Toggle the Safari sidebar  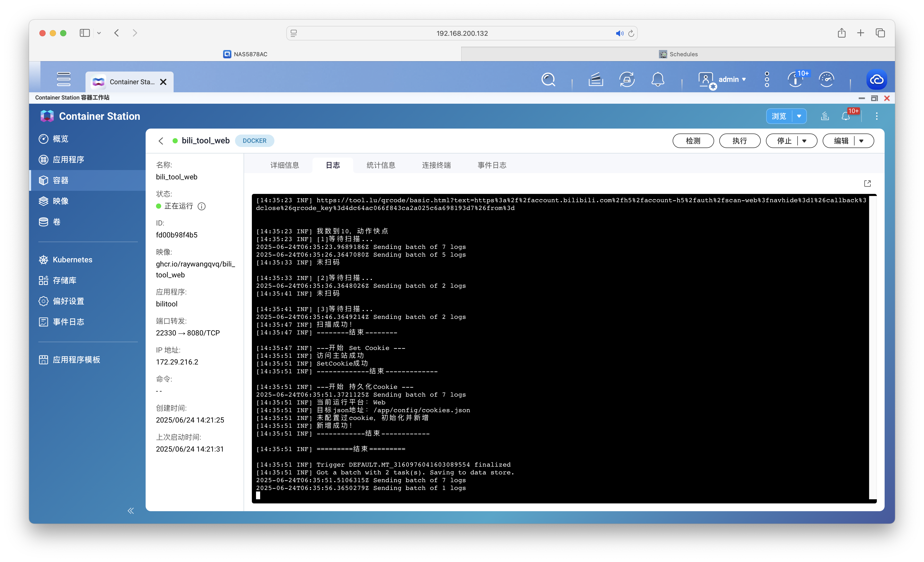[85, 33]
